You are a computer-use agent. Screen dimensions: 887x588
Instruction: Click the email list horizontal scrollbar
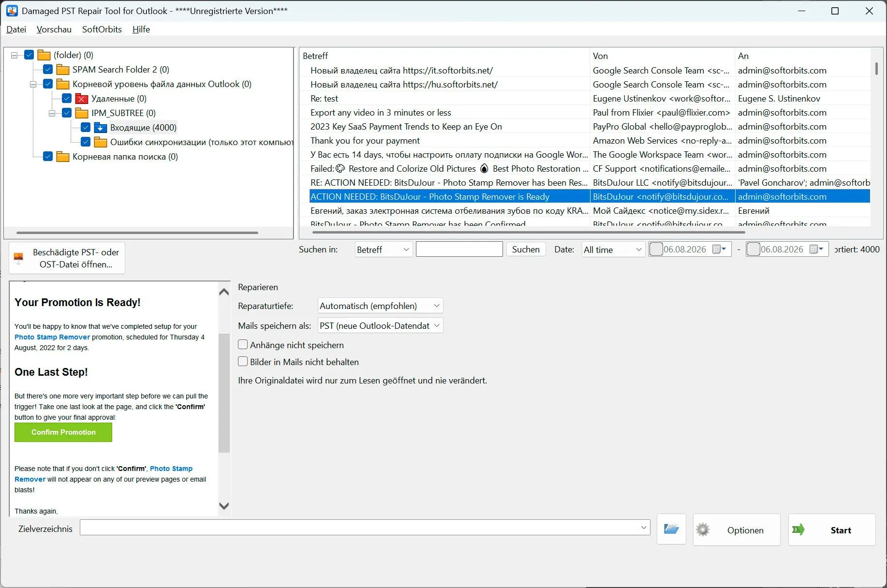pos(529,233)
